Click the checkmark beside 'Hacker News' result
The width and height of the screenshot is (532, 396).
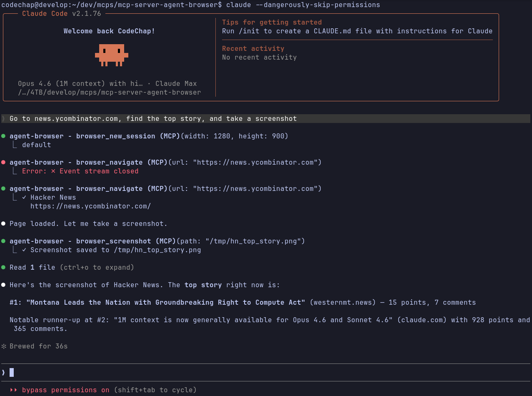24,198
